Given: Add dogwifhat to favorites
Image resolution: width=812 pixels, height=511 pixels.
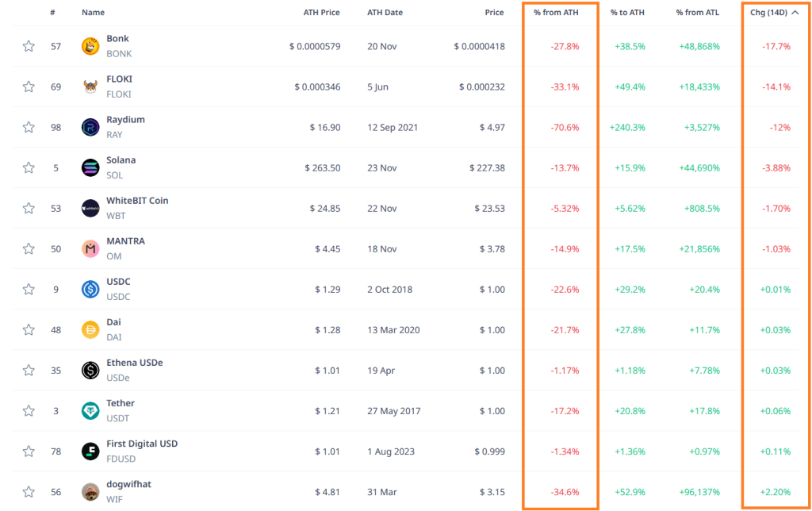Looking at the screenshot, I should coord(29,492).
